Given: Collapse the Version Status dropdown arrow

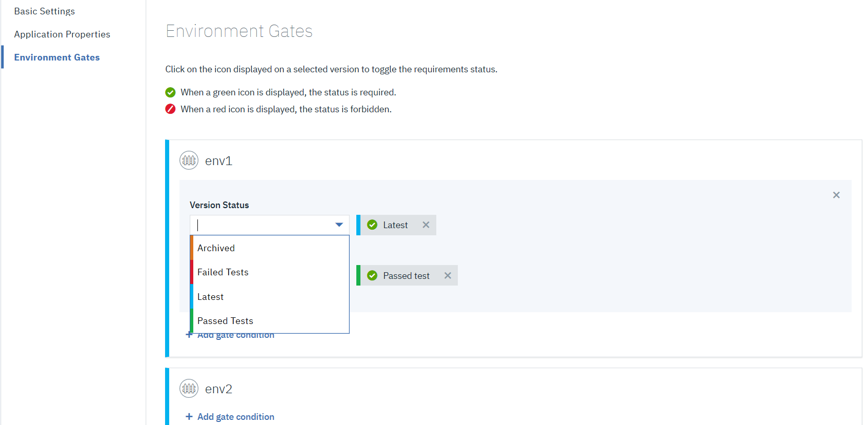Looking at the screenshot, I should pos(339,225).
